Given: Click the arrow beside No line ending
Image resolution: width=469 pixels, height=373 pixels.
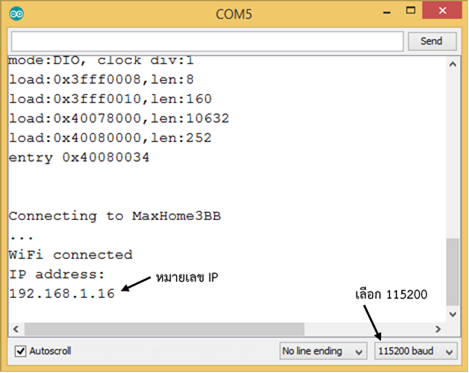Looking at the screenshot, I should pos(359,352).
